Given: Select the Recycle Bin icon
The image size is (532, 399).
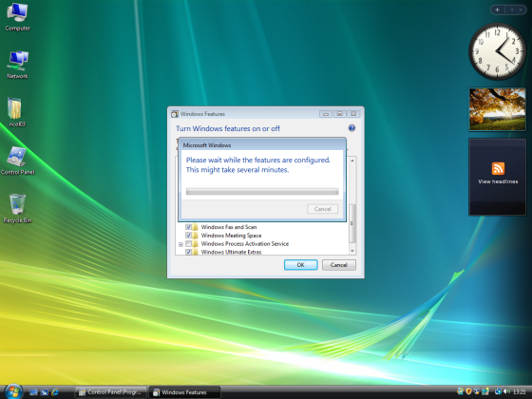Looking at the screenshot, I should (17, 208).
